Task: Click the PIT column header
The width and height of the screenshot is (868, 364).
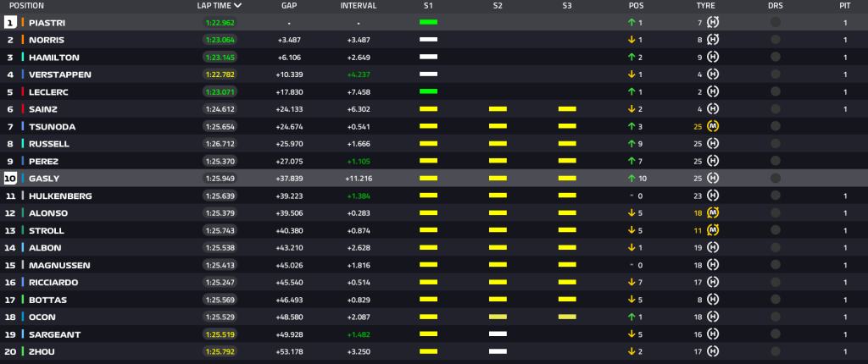Action: coord(845,6)
